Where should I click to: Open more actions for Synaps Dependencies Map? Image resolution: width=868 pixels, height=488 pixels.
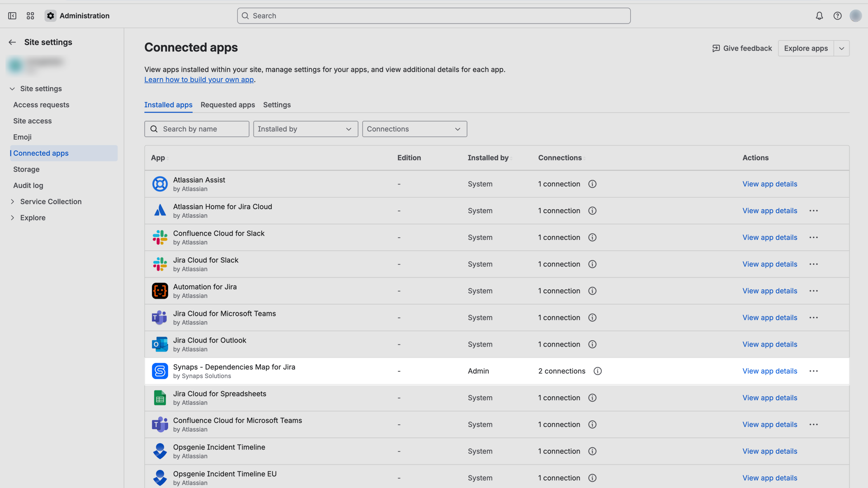[813, 371]
